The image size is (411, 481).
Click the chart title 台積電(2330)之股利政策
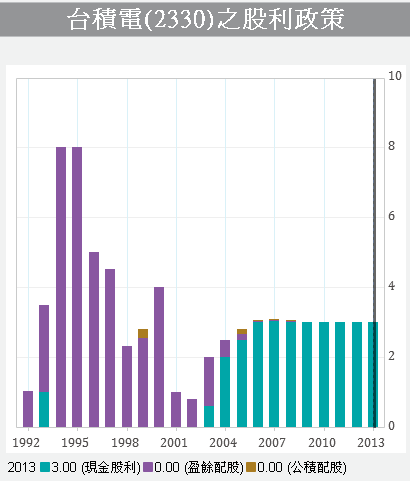(206, 19)
